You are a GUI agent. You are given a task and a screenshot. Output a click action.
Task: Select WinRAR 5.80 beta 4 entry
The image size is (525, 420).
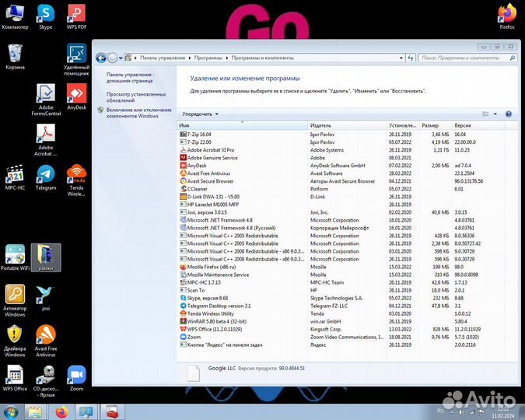[x=342, y=321]
